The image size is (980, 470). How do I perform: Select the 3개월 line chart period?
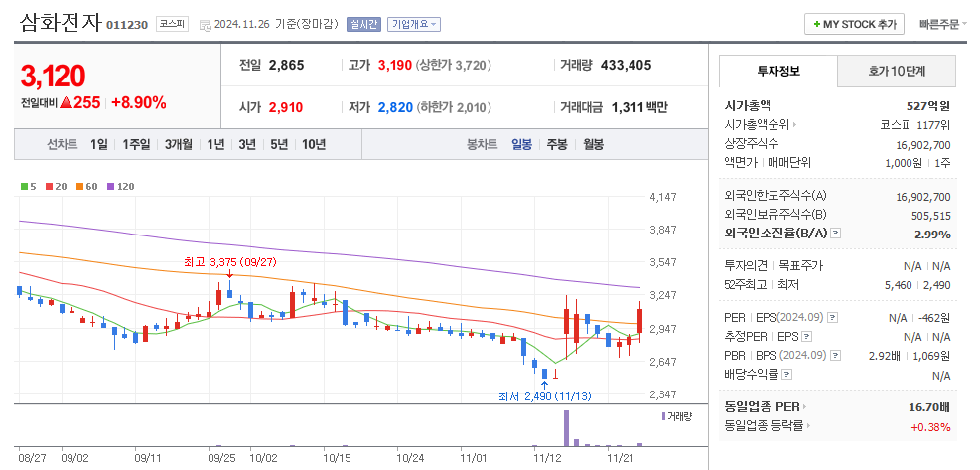pyautogui.click(x=178, y=144)
